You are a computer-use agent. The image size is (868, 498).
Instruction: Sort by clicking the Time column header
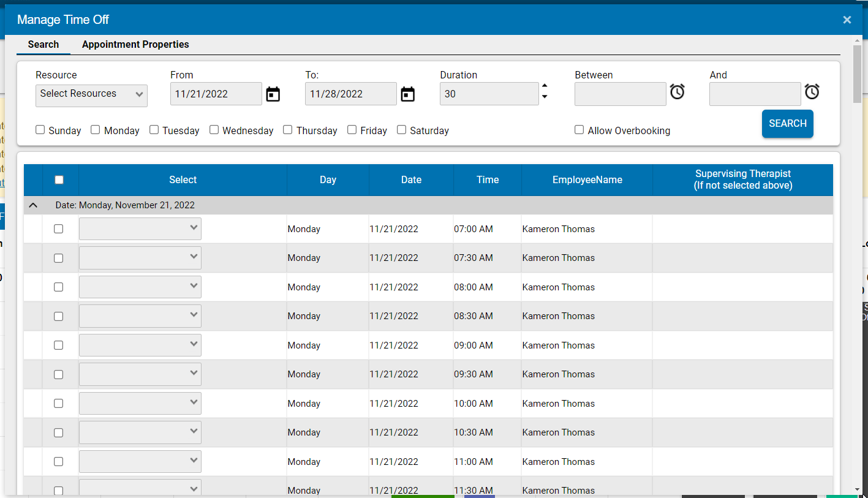pos(487,179)
